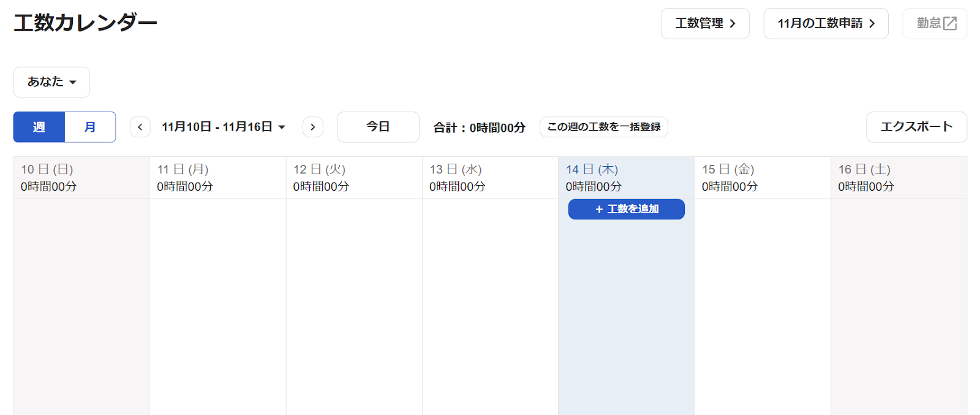
Task: Jump to 今日
Action: click(x=378, y=127)
